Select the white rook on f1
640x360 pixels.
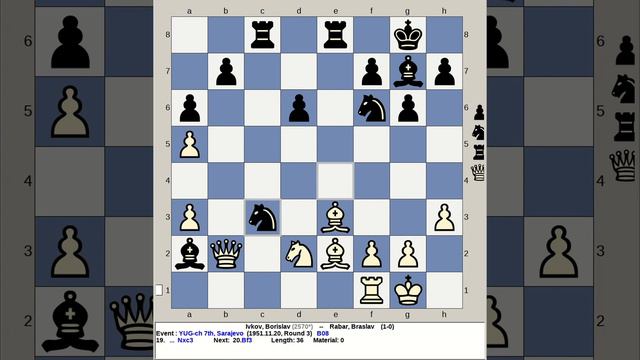coord(371,290)
